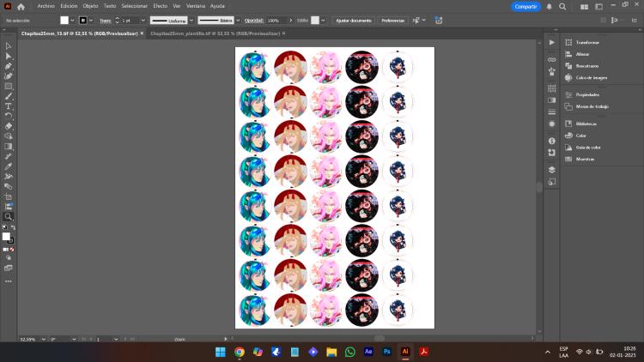This screenshot has width=644, height=362.
Task: Click the Preferencias button
Action: tap(392, 21)
